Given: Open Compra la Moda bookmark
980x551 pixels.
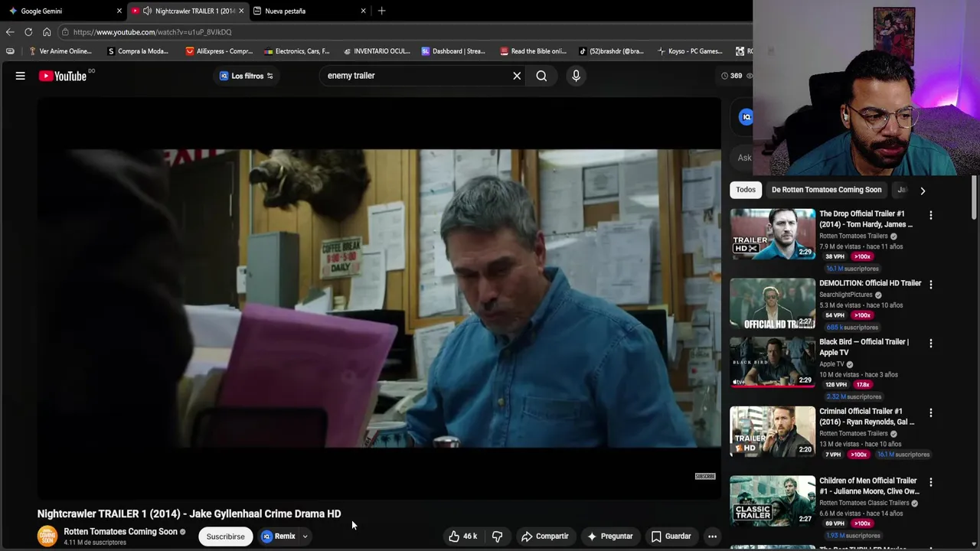Looking at the screenshot, I should tap(138, 51).
